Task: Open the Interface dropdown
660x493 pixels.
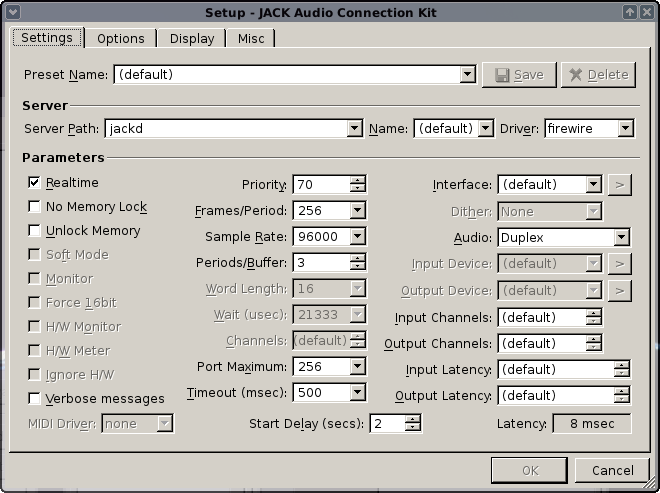Action: [593, 184]
